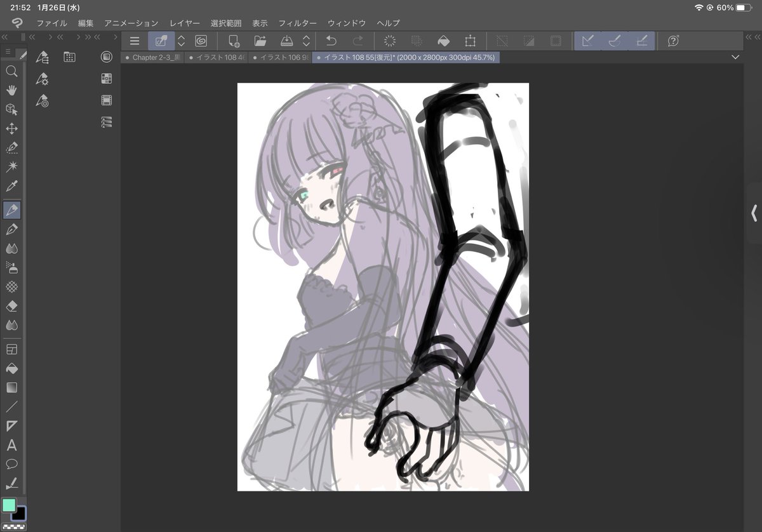Open a file using folder icon
The width and height of the screenshot is (762, 532).
click(x=260, y=41)
